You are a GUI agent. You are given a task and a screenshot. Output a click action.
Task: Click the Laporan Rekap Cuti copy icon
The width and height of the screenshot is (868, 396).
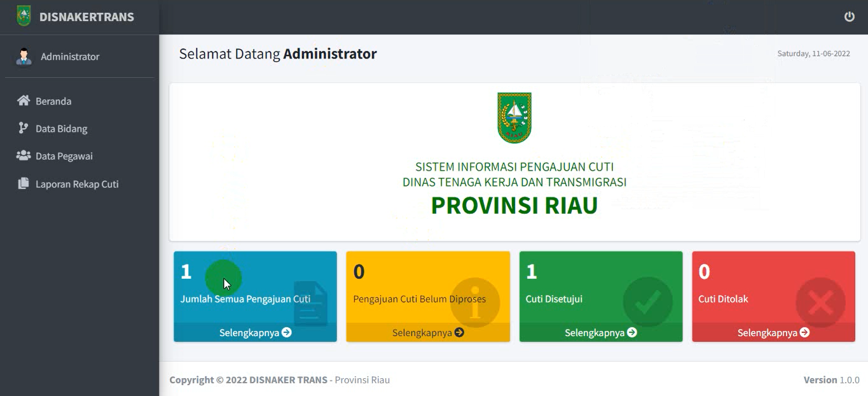click(24, 183)
